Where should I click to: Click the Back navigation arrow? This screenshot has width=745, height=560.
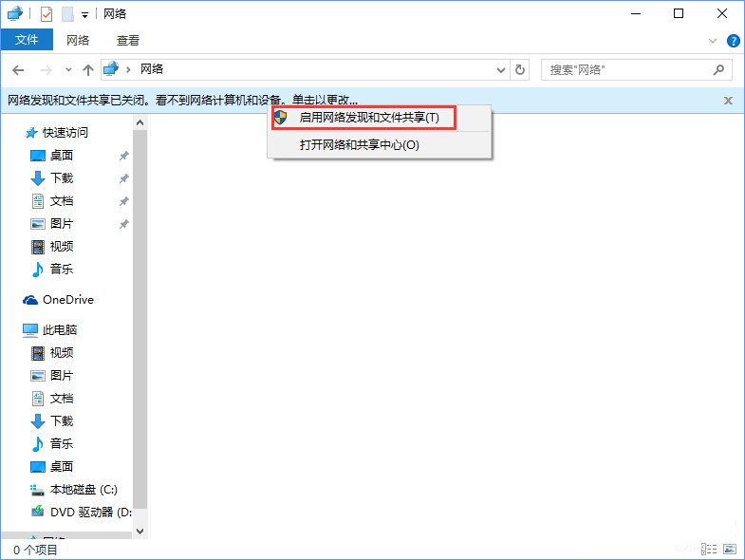[18, 70]
